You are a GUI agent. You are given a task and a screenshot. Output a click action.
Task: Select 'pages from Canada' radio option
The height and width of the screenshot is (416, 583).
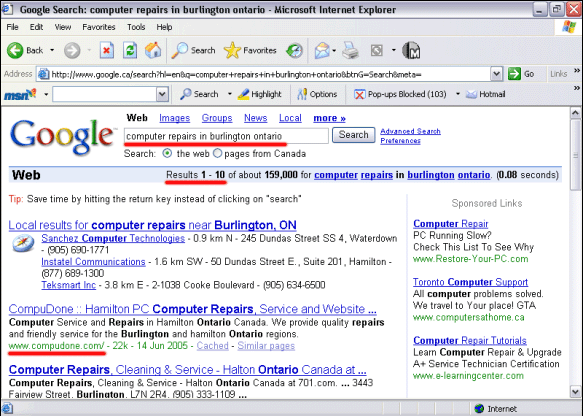tap(218, 153)
